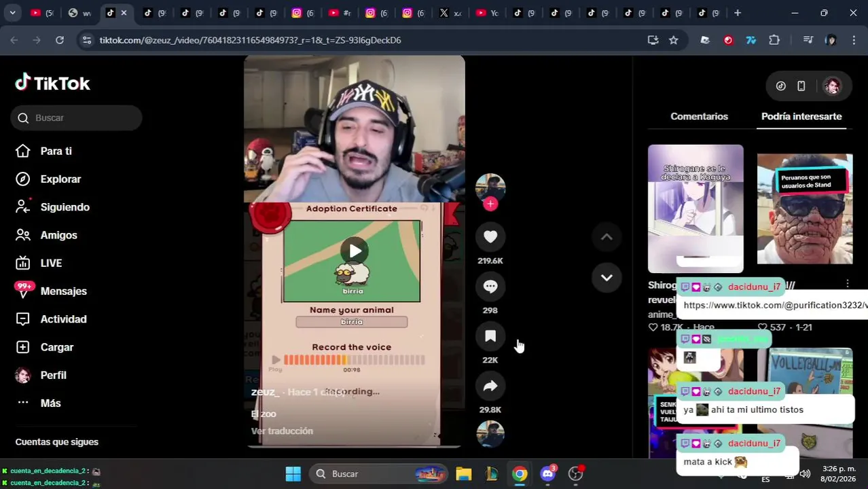The width and height of the screenshot is (868, 489).
Task: Switch to the Podría interesarte tab
Action: pos(801,116)
